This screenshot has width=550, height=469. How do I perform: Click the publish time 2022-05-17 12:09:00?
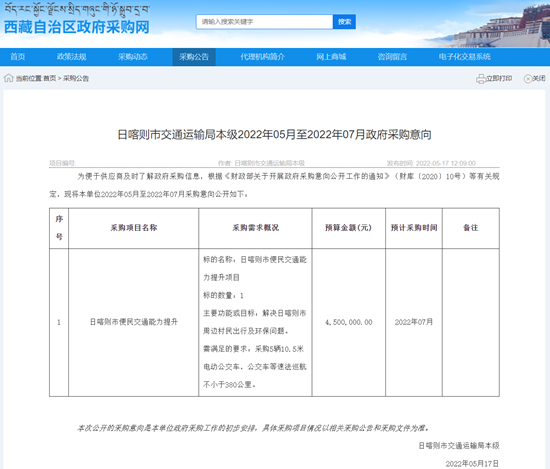coord(445,163)
